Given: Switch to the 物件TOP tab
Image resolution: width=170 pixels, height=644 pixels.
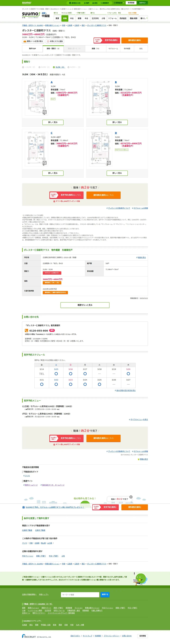Looking at the screenshot, I should point(32,49).
